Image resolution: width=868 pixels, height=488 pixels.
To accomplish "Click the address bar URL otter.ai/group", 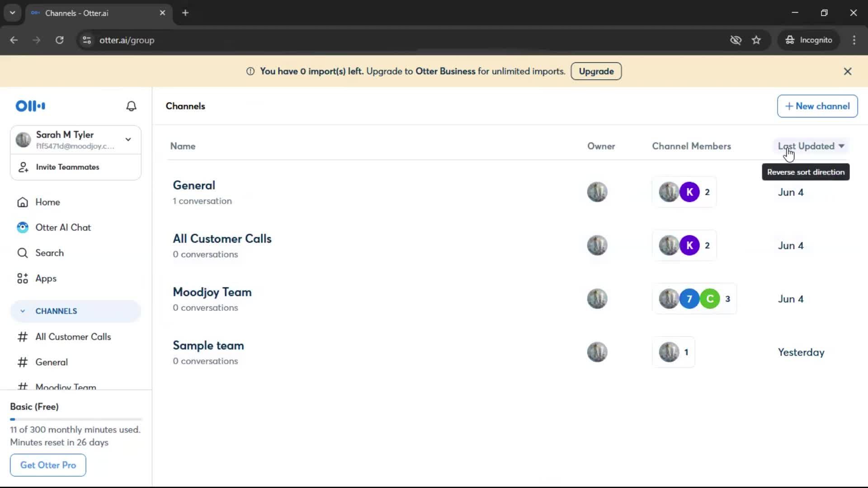I will [x=127, y=40].
